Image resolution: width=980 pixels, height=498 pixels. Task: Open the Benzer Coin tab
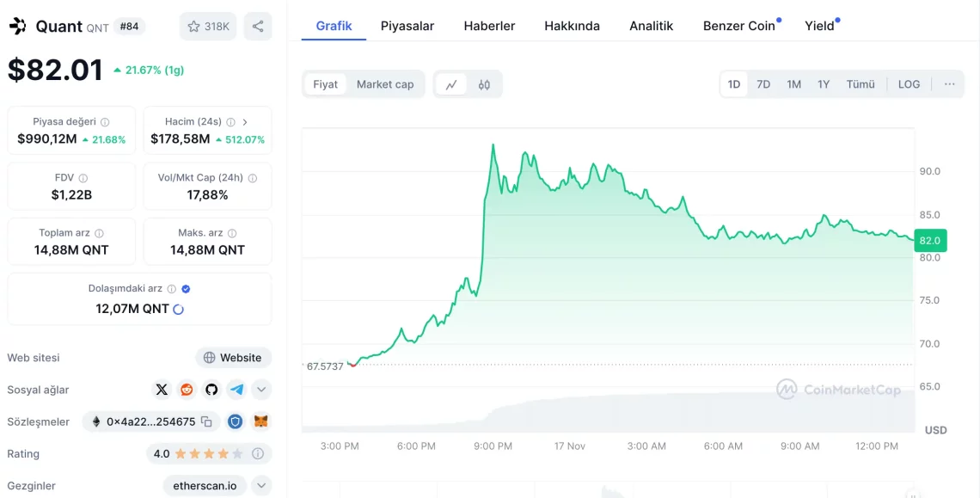pos(739,26)
